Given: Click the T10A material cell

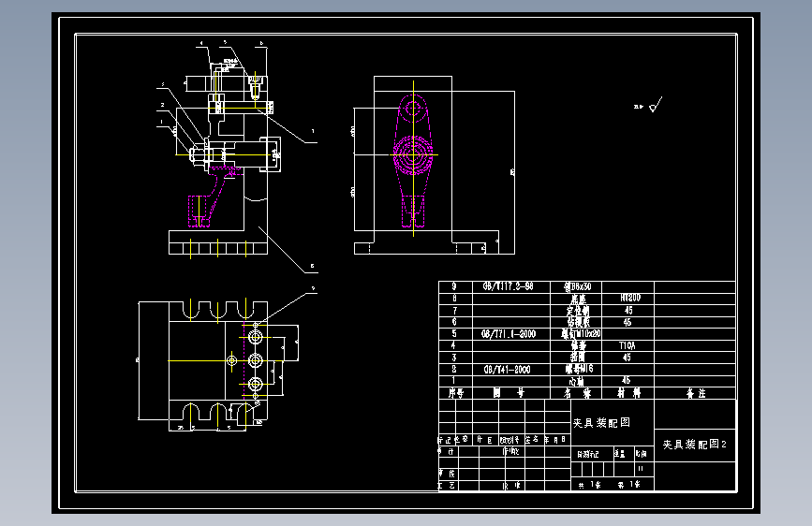Looking at the screenshot, I should pos(627,345).
